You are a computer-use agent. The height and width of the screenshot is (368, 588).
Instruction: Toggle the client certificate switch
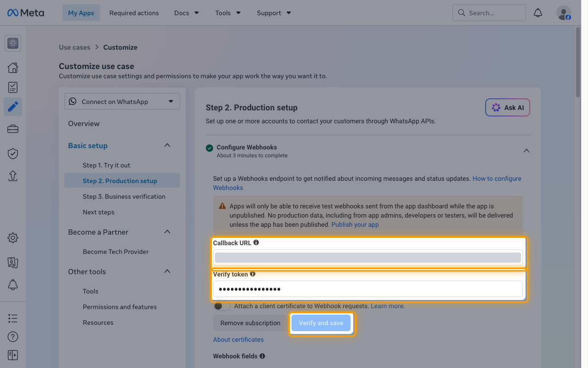[222, 306]
